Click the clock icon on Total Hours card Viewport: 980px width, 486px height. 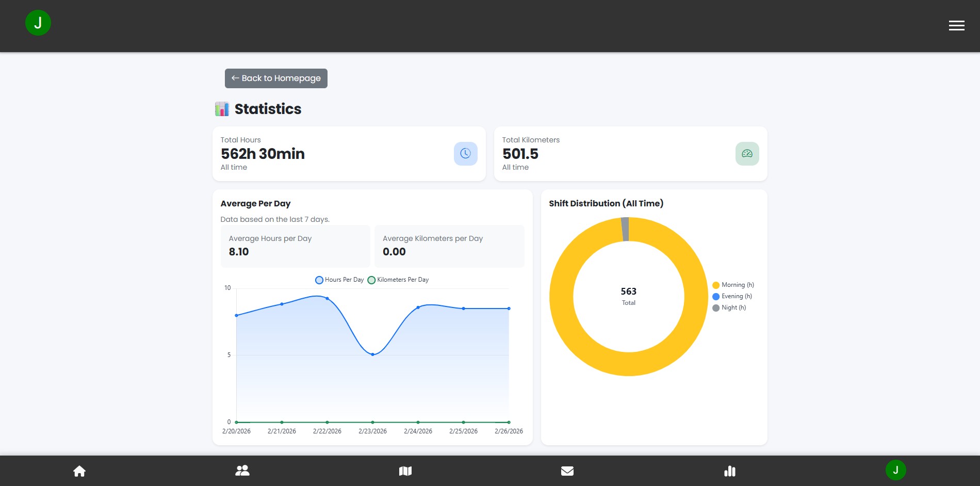pos(465,154)
